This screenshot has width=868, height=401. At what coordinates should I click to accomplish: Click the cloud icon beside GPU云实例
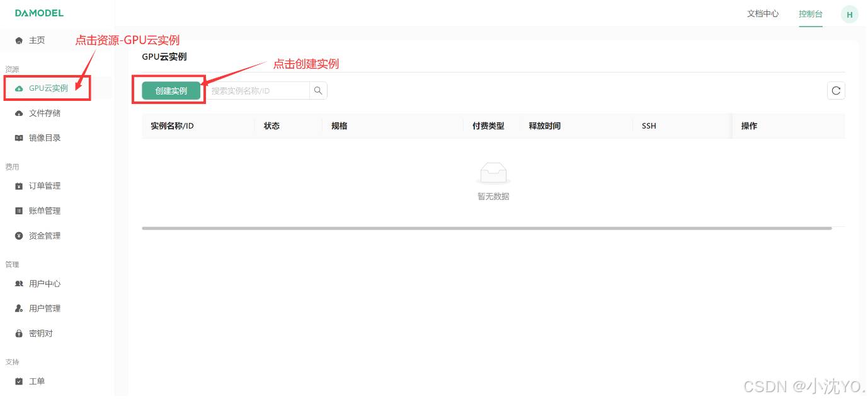19,88
